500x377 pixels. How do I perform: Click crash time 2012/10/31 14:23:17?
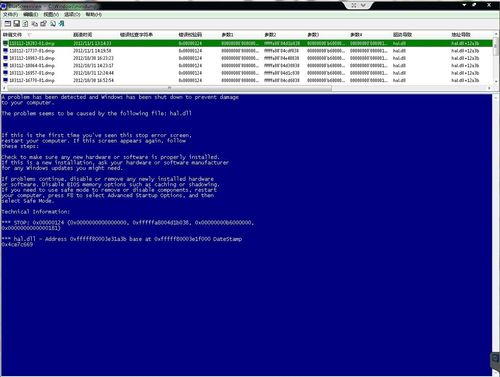93,66
